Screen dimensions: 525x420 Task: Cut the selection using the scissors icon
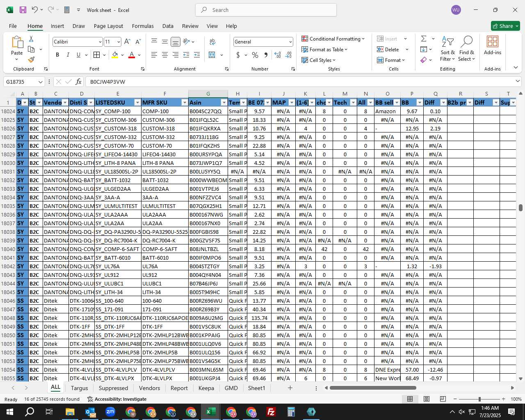click(31, 39)
